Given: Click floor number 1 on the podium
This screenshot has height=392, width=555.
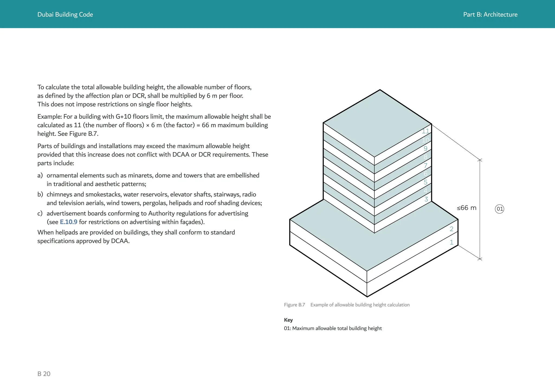Looking at the screenshot, I should pyautogui.click(x=451, y=242).
